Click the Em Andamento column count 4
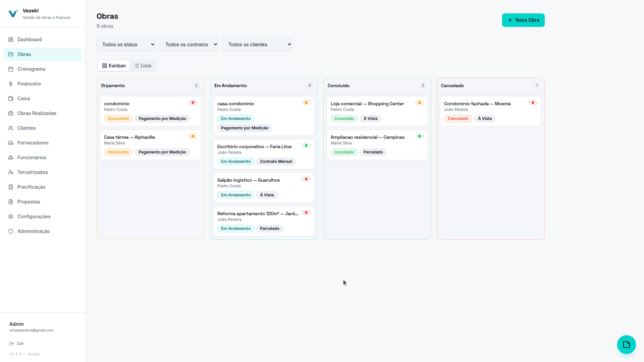 310,85
